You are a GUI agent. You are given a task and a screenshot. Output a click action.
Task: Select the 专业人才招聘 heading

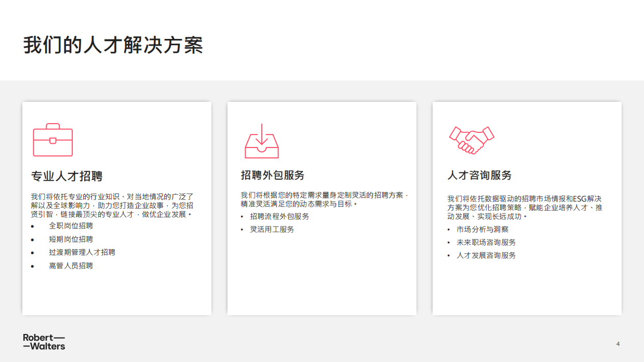pos(67,176)
